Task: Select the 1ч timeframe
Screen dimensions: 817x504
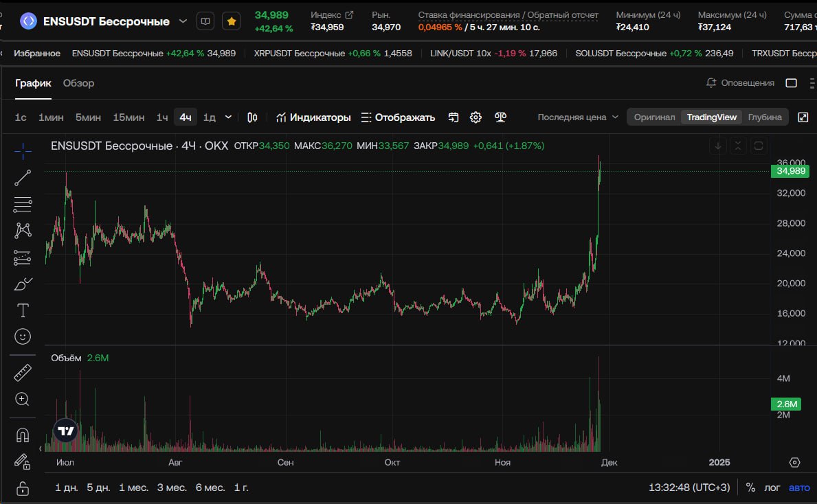Action: [162, 117]
